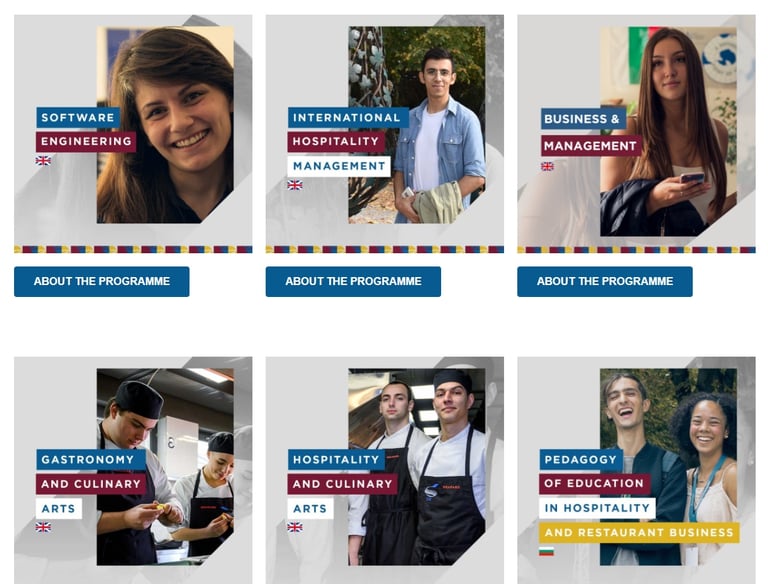Open About the Programme for International Hospitality Management
The image size is (768, 584).
tap(353, 282)
